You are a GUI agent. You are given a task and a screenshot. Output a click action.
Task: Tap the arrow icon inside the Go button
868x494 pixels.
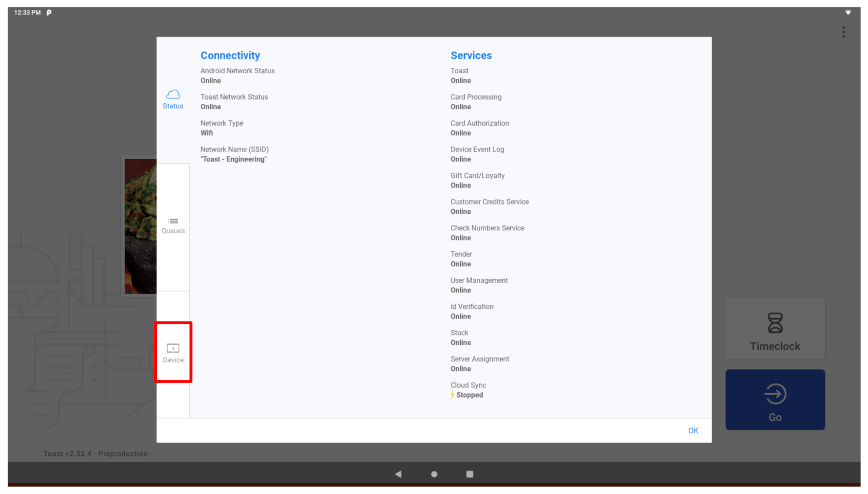pyautogui.click(x=775, y=393)
